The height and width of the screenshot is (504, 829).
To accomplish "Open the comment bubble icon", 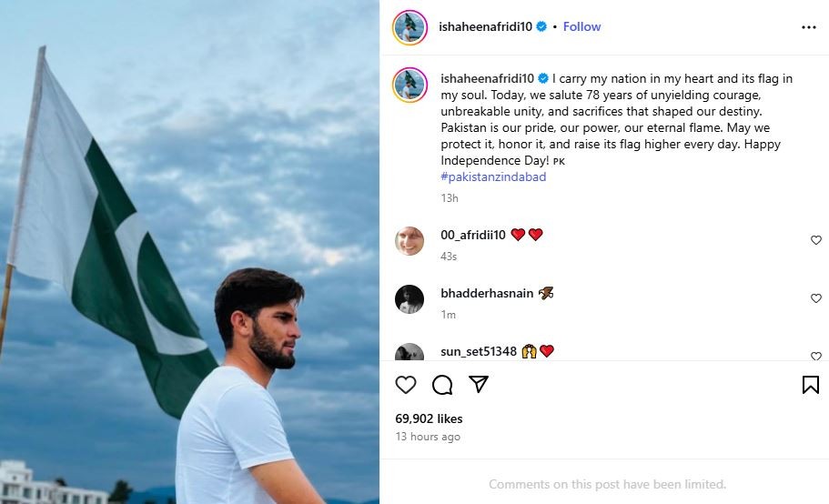I will point(442,385).
